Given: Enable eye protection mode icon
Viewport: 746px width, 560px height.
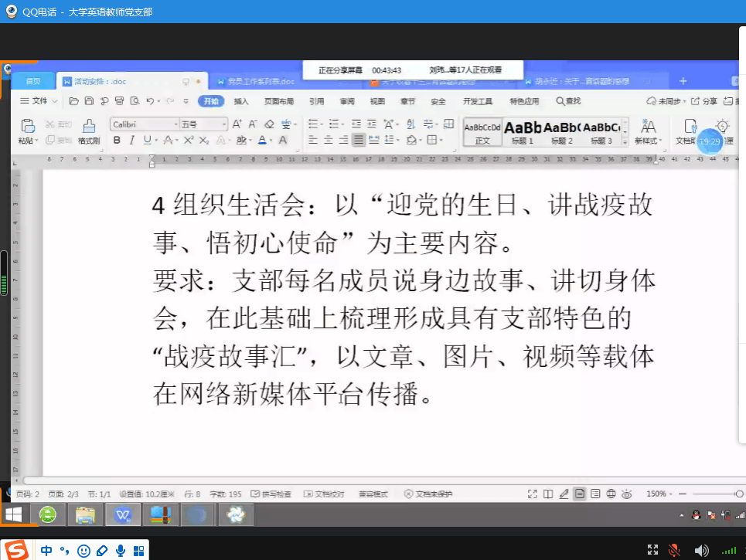Looking at the screenshot, I should pyautogui.click(x=627, y=494).
